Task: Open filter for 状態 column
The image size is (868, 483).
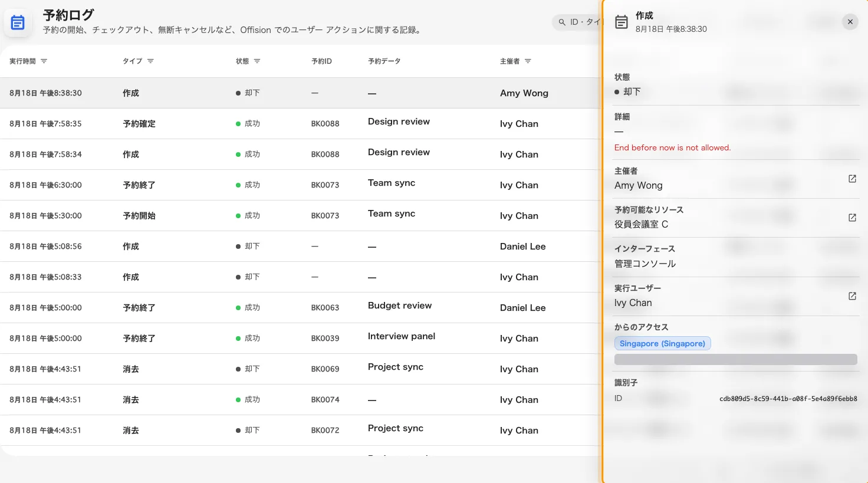Action: (x=257, y=61)
